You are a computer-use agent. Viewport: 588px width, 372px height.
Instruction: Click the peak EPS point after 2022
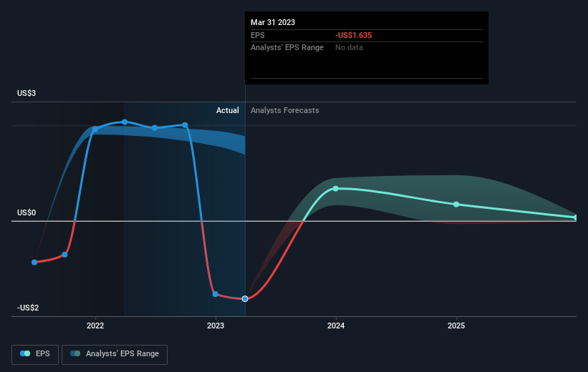point(125,122)
